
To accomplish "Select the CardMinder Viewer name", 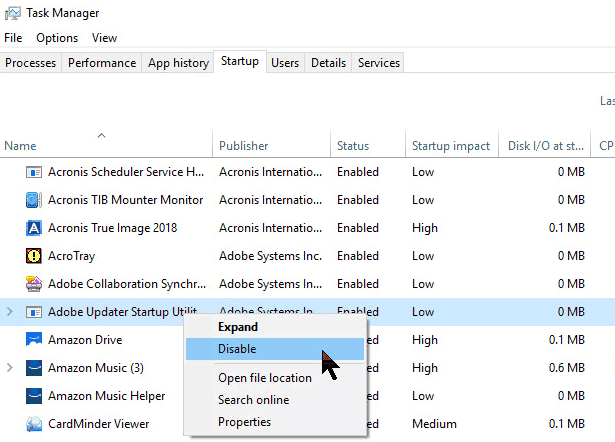I will [x=98, y=424].
